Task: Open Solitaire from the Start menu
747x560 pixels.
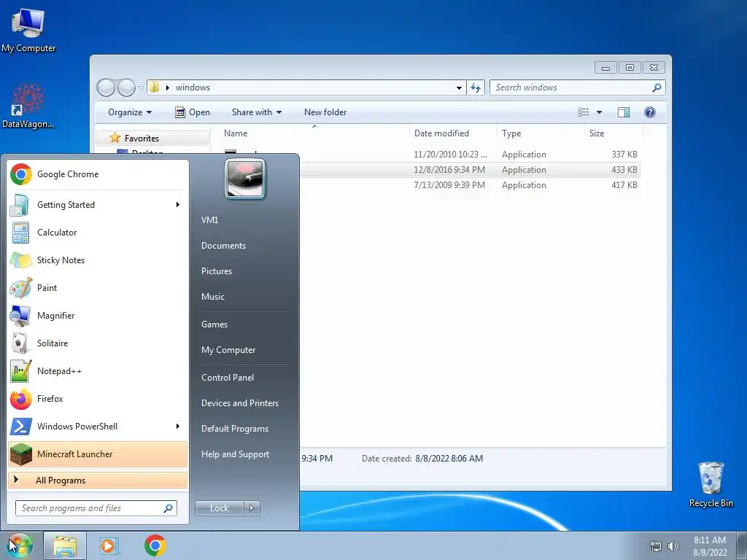Action: tap(98, 343)
